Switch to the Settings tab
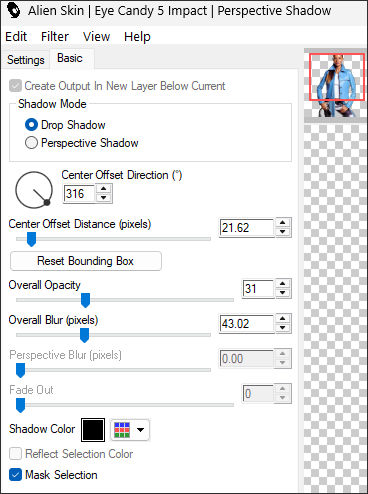This screenshot has height=494, width=368. click(26, 60)
